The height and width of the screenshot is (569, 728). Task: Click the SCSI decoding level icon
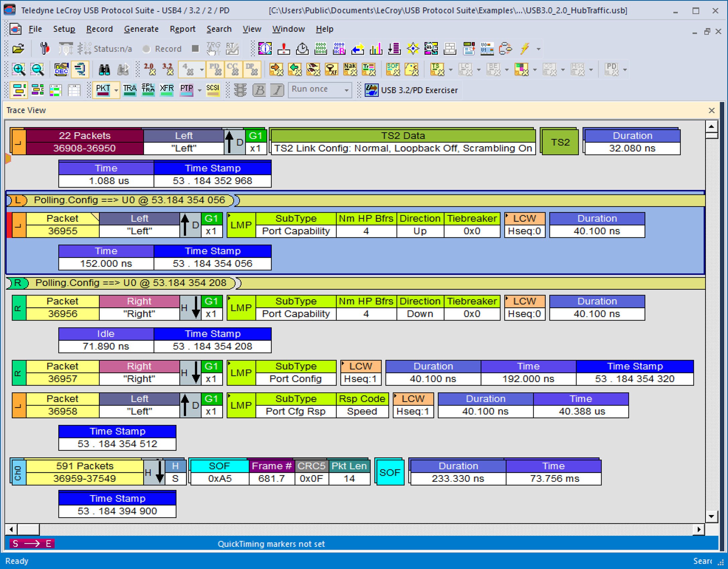click(x=213, y=90)
